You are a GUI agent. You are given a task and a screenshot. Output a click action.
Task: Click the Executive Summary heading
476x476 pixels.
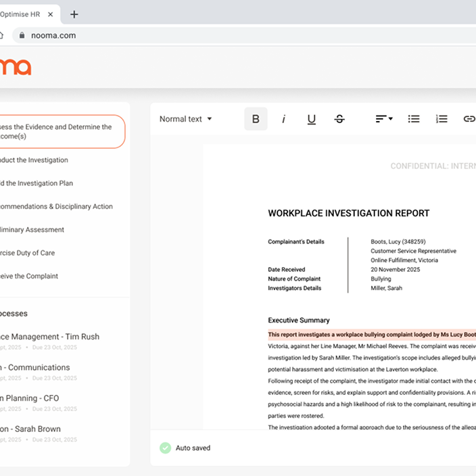point(299,320)
